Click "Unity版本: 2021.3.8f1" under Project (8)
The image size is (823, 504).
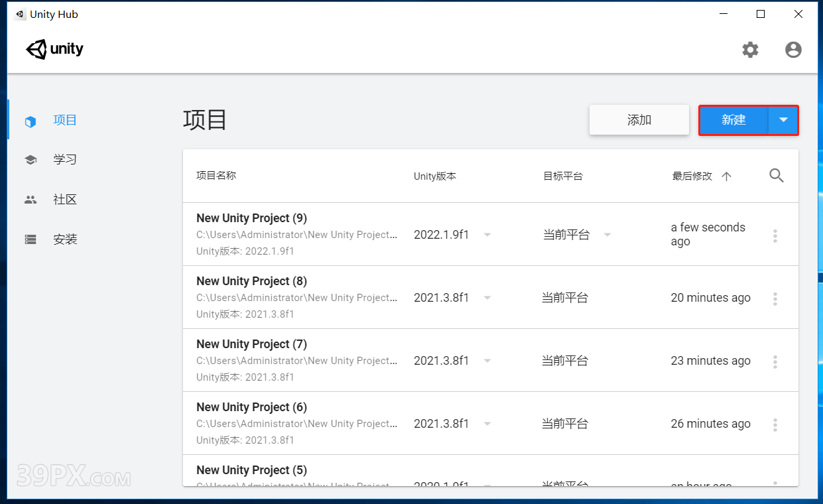(x=245, y=314)
